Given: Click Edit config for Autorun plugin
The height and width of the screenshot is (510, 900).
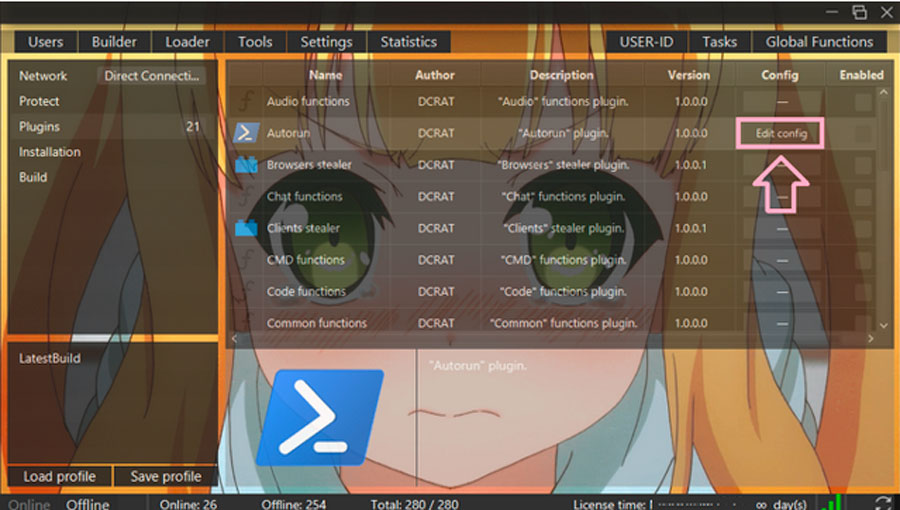Looking at the screenshot, I should click(x=781, y=134).
